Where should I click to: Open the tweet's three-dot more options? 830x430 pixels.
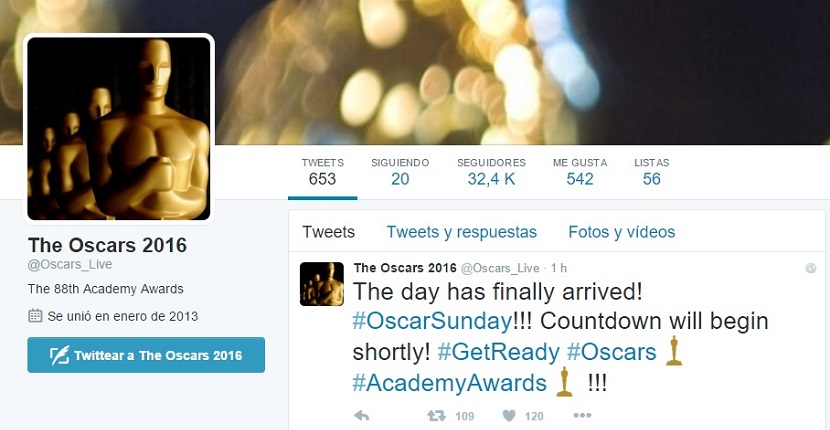coord(582,416)
